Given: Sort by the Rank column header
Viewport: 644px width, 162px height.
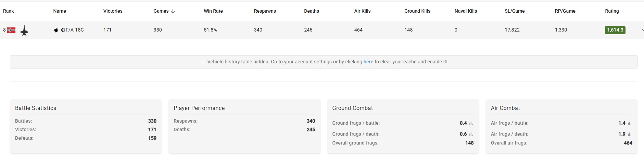Looking at the screenshot, I should 9,11.
